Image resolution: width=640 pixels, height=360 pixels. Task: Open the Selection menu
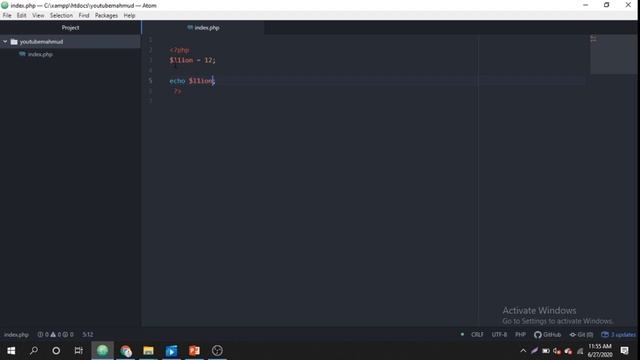click(61, 16)
